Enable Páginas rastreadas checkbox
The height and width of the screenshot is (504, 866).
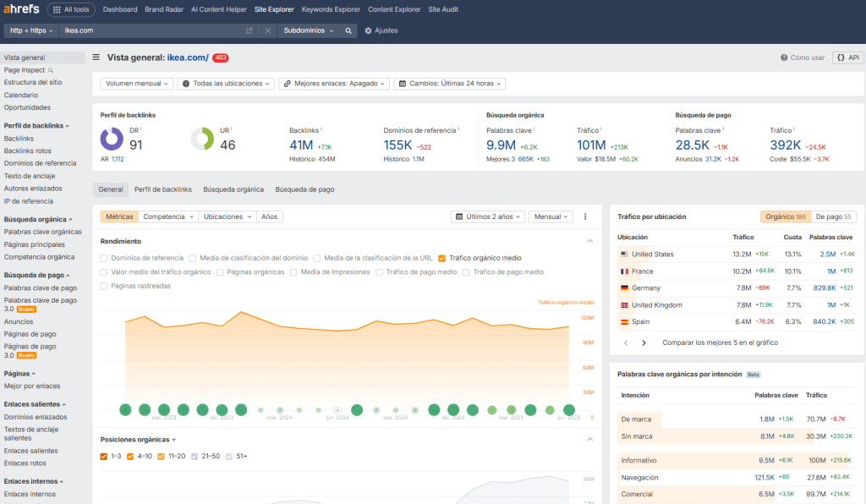click(104, 286)
